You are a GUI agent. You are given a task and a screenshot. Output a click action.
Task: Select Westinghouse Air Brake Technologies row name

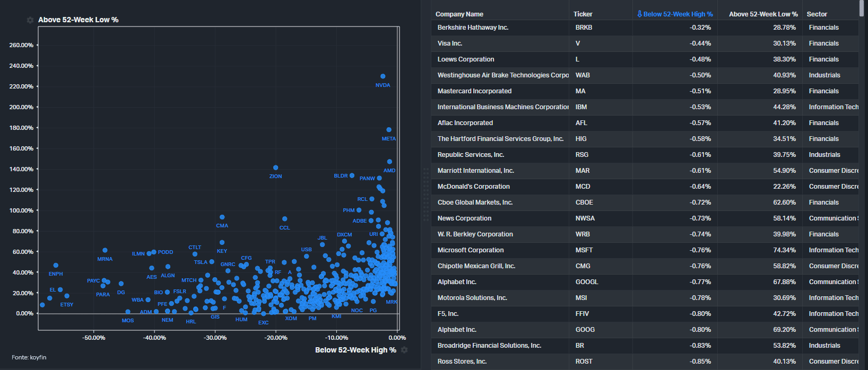pos(503,75)
